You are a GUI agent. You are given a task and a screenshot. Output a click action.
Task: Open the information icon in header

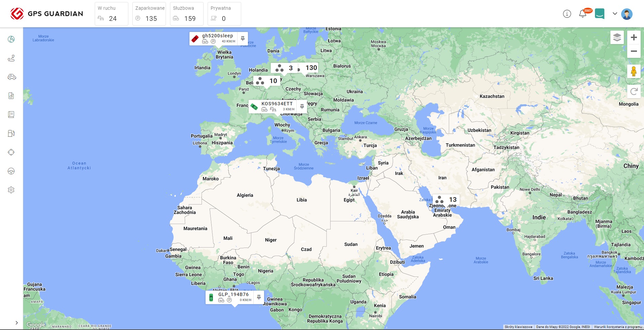pos(567,14)
